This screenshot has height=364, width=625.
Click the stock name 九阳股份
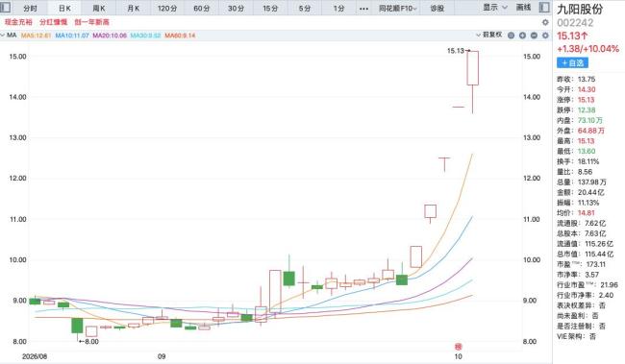(580, 9)
